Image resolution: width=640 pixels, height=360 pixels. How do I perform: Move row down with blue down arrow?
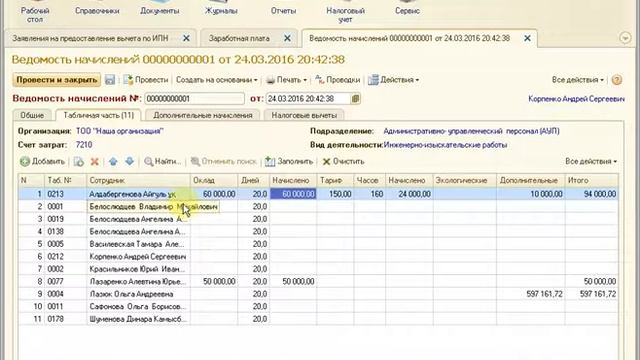(x=129, y=162)
